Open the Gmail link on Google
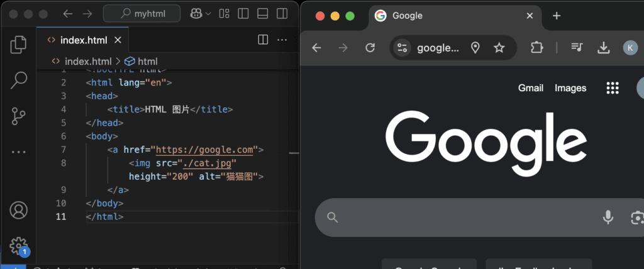The image size is (644, 269). click(x=531, y=88)
